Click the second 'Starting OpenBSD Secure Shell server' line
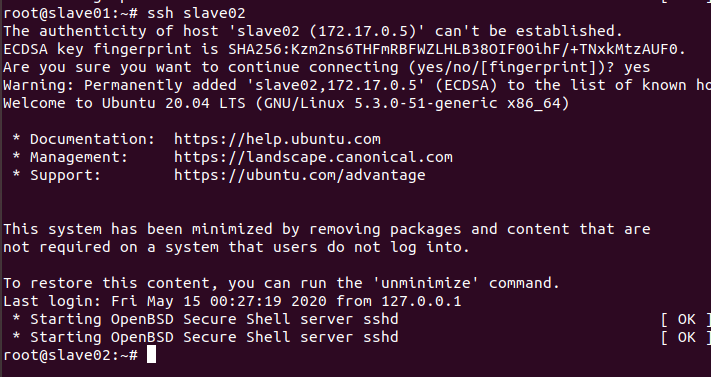This screenshot has width=711, height=377. pos(205,337)
